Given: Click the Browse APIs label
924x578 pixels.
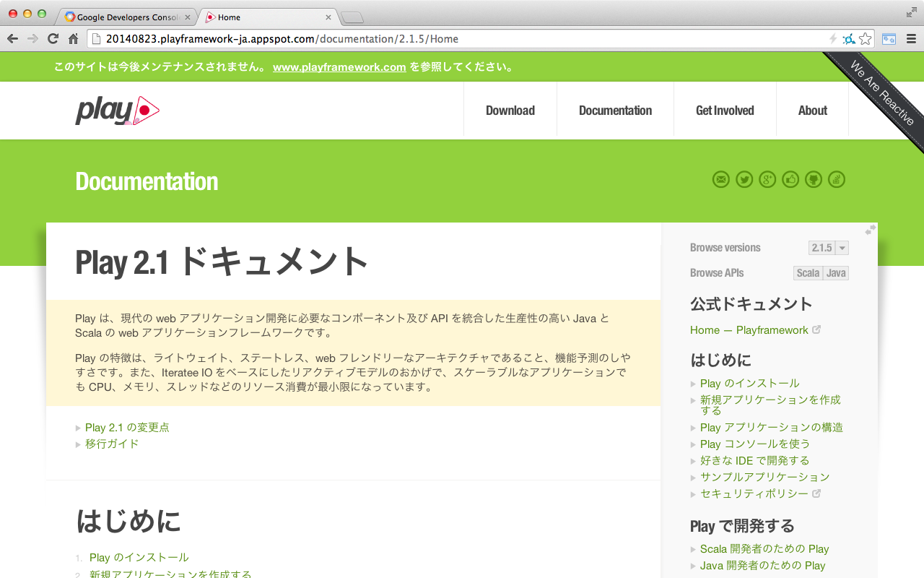Looking at the screenshot, I should click(717, 273).
